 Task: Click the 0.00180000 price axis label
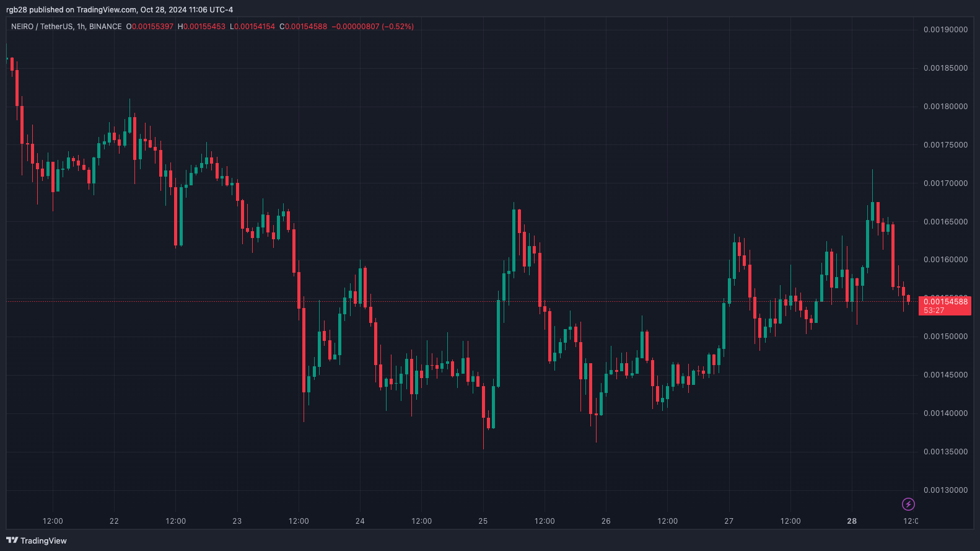[945, 107]
